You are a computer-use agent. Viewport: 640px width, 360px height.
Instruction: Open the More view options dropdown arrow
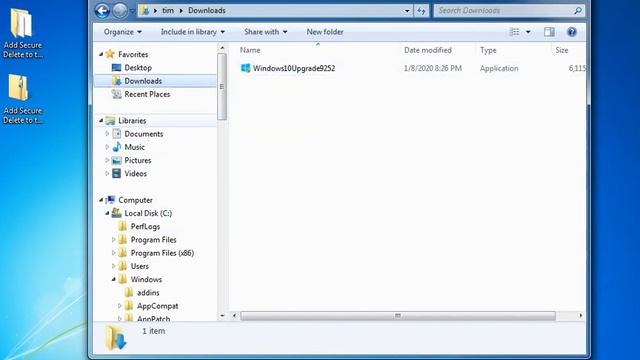coord(528,32)
